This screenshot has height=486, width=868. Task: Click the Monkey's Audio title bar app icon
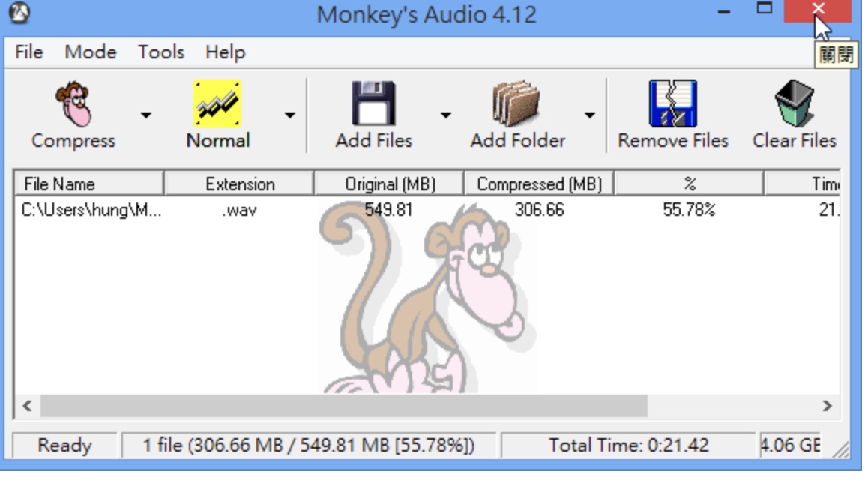(19, 13)
